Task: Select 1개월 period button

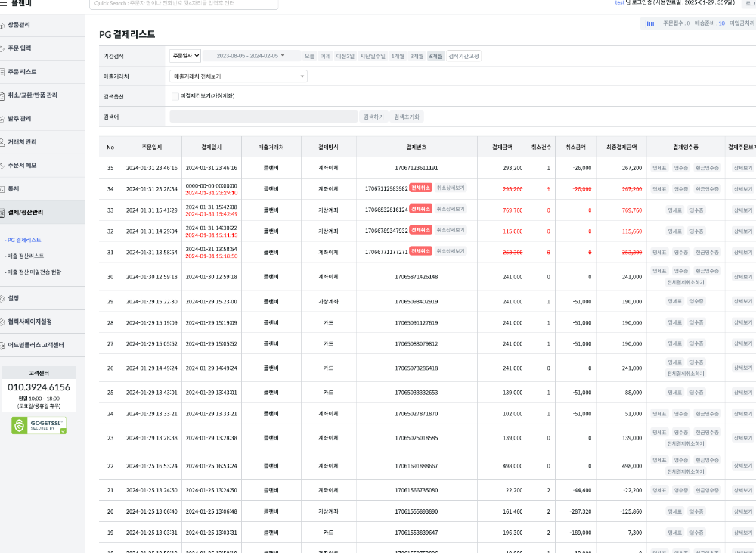Action: (x=398, y=57)
